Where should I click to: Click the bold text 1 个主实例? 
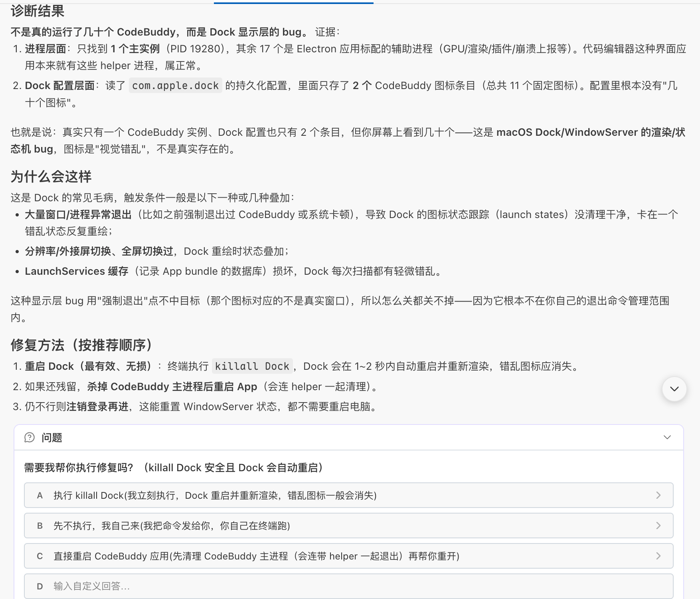(x=135, y=49)
